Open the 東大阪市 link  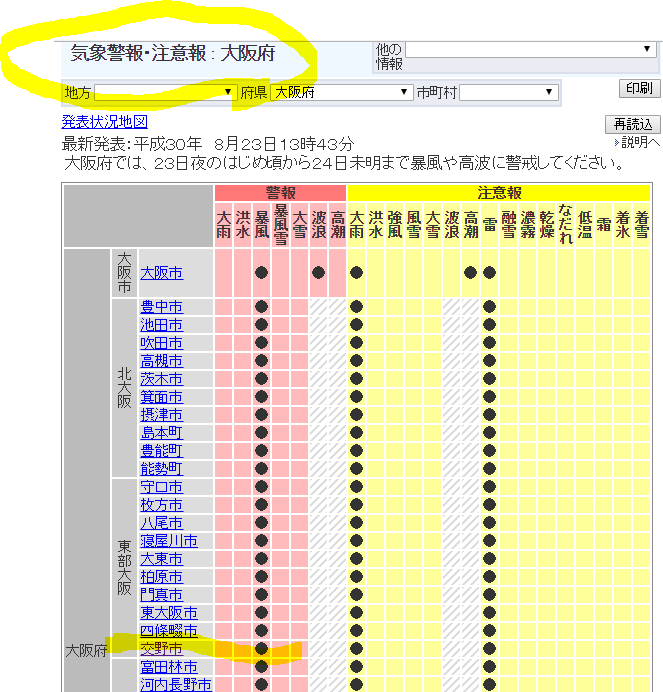169,613
